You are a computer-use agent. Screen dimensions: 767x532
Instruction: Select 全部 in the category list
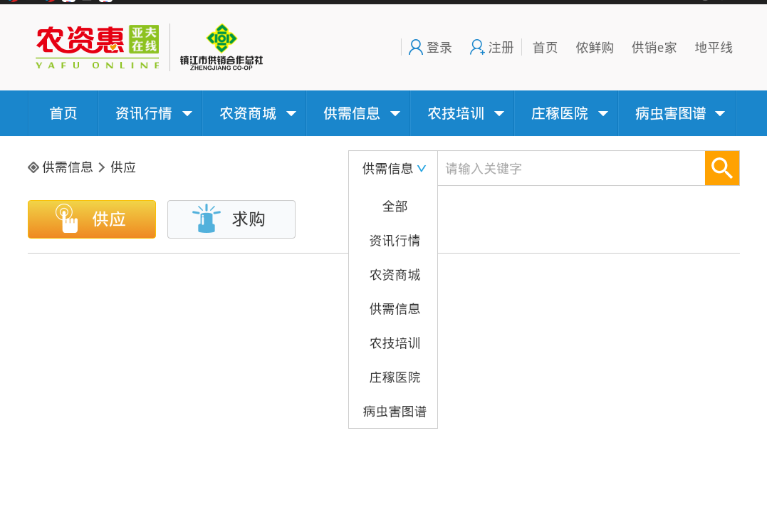click(x=395, y=207)
